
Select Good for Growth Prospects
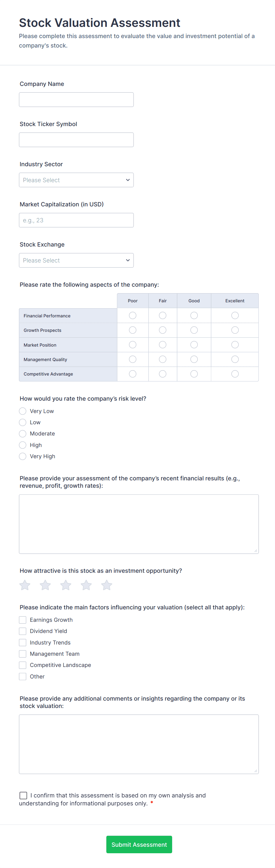click(194, 330)
